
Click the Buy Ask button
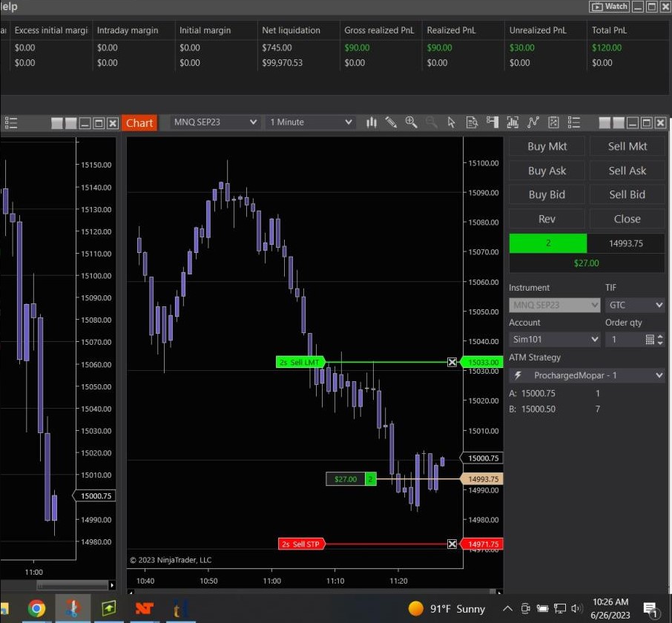click(x=547, y=171)
